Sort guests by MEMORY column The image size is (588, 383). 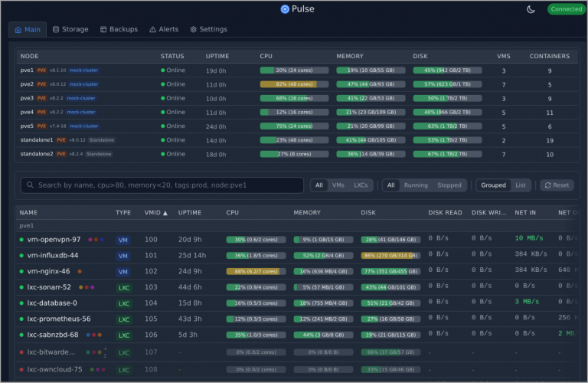pos(307,213)
